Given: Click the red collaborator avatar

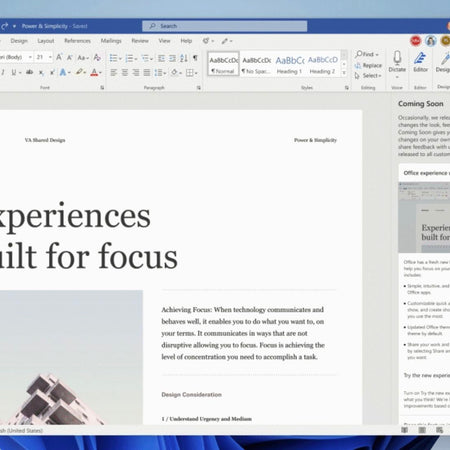Looking at the screenshot, I should coord(416,41).
